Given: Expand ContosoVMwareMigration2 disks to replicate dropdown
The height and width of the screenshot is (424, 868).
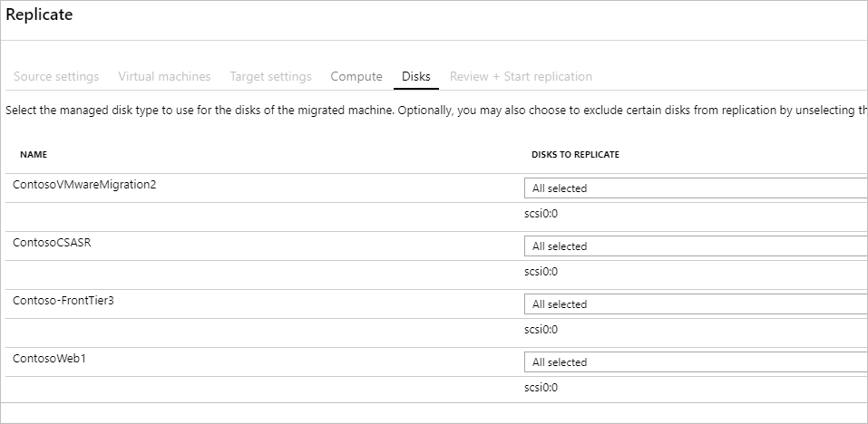Looking at the screenshot, I should tap(696, 188).
